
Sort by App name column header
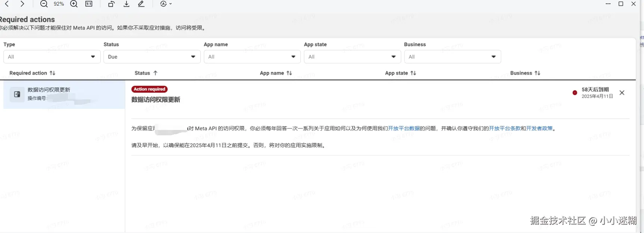pyautogui.click(x=276, y=73)
